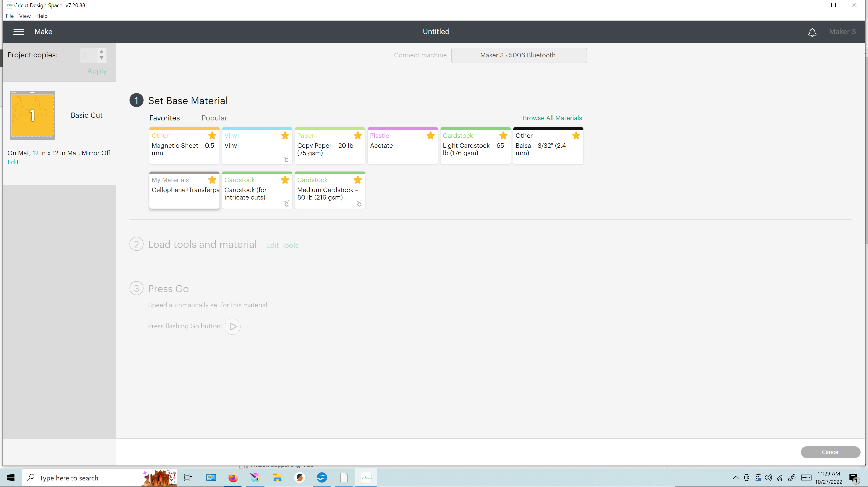Switch to the Popular materials tab
This screenshot has width=868, height=487.
tap(214, 118)
